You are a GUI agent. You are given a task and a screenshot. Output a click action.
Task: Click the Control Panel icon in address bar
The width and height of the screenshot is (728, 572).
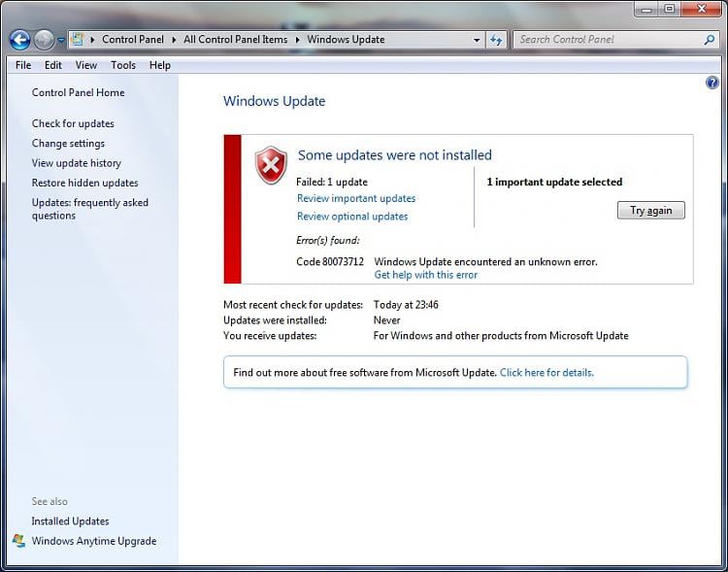click(x=77, y=40)
